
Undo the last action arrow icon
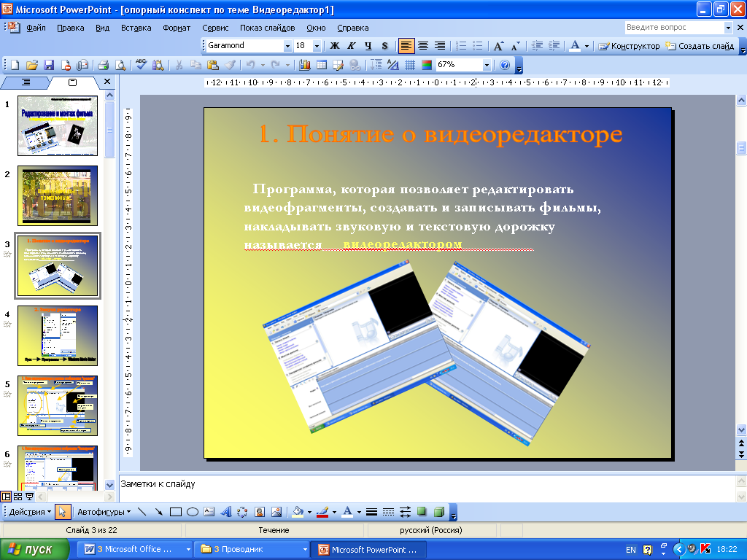pos(251,65)
